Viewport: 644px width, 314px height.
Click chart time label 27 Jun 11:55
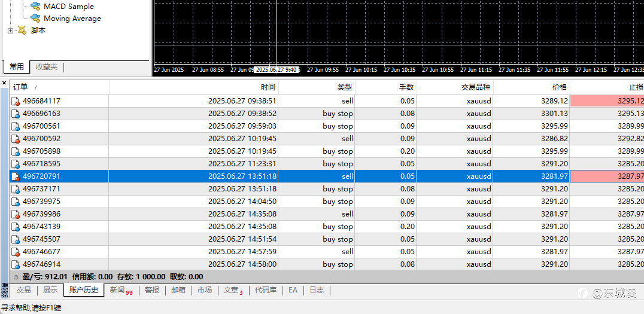point(553,70)
